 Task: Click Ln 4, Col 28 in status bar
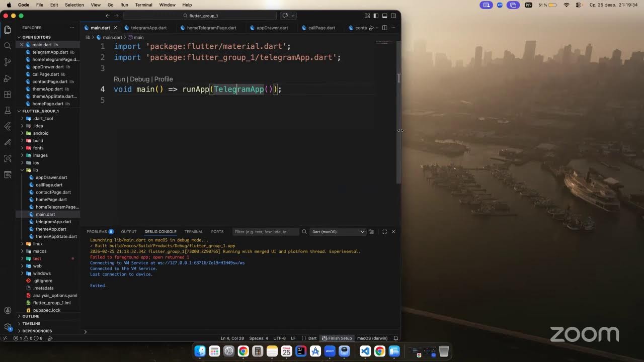pyautogui.click(x=232, y=338)
